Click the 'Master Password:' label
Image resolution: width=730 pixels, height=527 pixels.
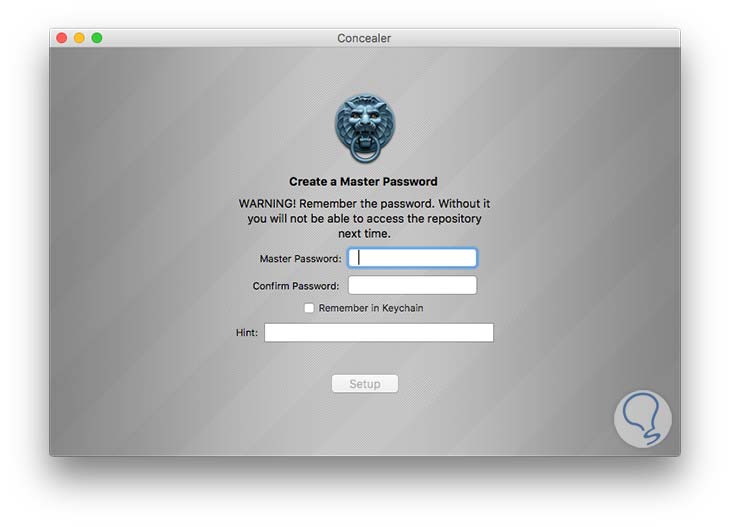300,259
